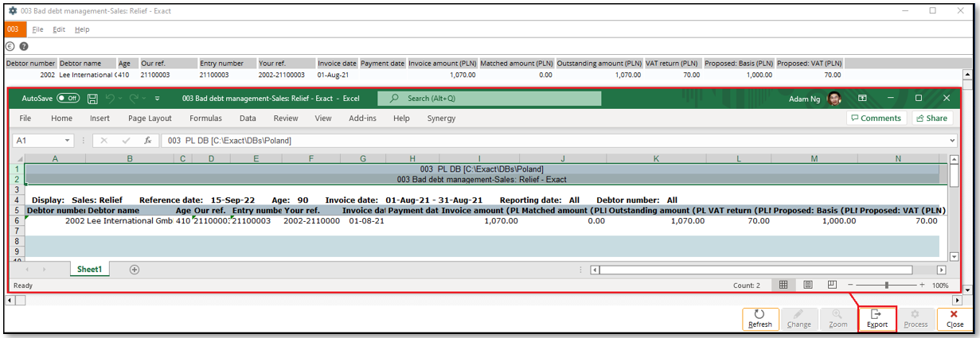Click the Refresh button
This screenshot has height=338, width=980.
(x=760, y=319)
